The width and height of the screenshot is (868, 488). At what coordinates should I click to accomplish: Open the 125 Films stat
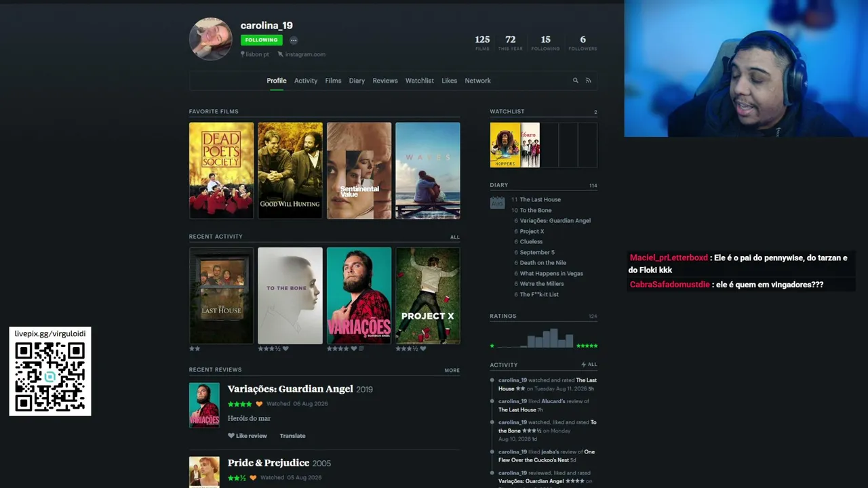[482, 43]
